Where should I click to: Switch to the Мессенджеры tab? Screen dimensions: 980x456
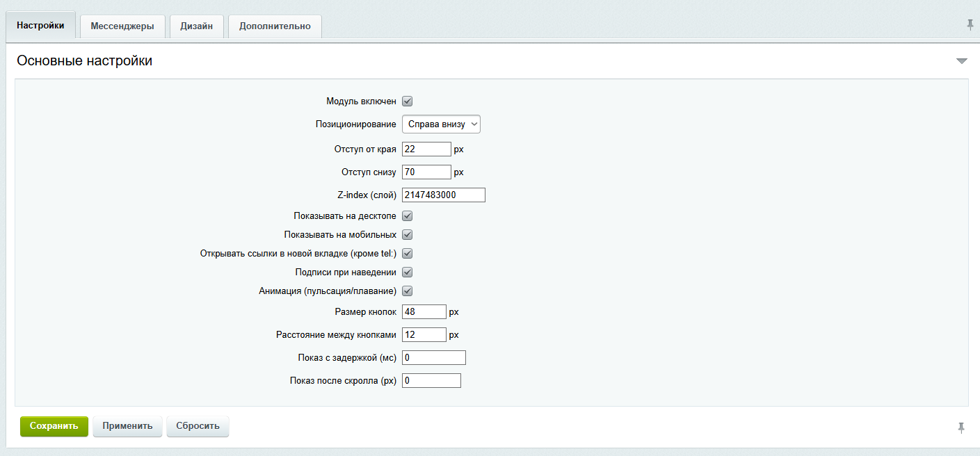point(122,25)
